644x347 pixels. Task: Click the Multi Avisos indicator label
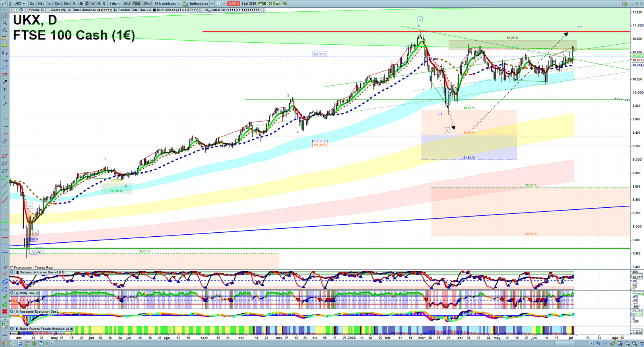tap(178, 10)
